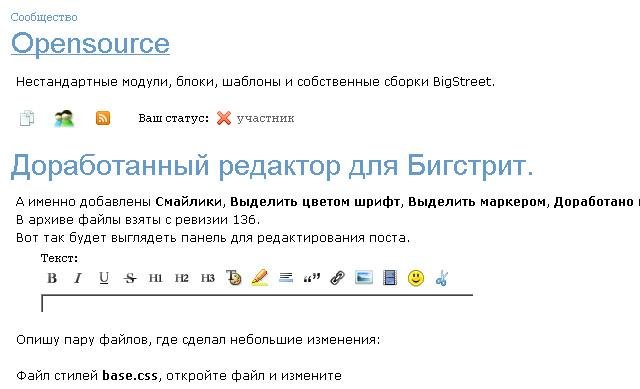
Task: Insert H2 heading
Action: [182, 278]
